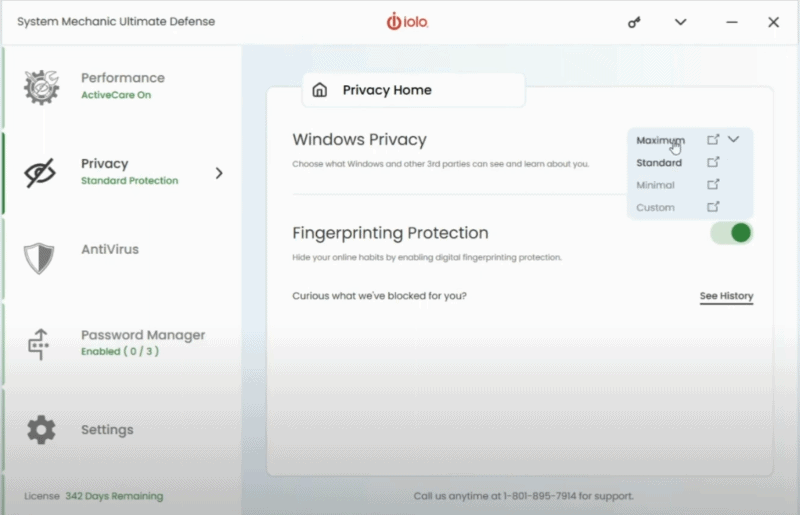The image size is (800, 515).
Task: Click the Privacy crossed-eye icon
Action: [39, 173]
